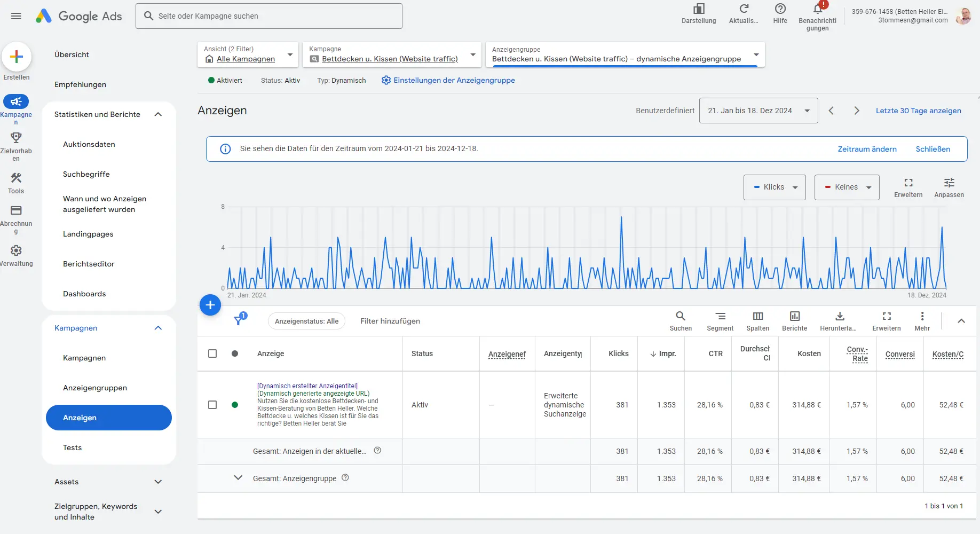Click the info icon in the date banner
980x534 pixels.
pos(225,149)
